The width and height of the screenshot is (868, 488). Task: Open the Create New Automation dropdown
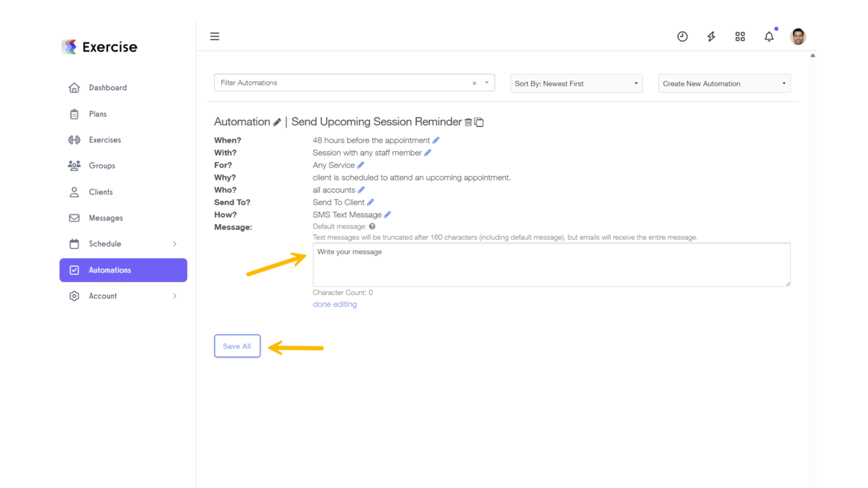(724, 84)
